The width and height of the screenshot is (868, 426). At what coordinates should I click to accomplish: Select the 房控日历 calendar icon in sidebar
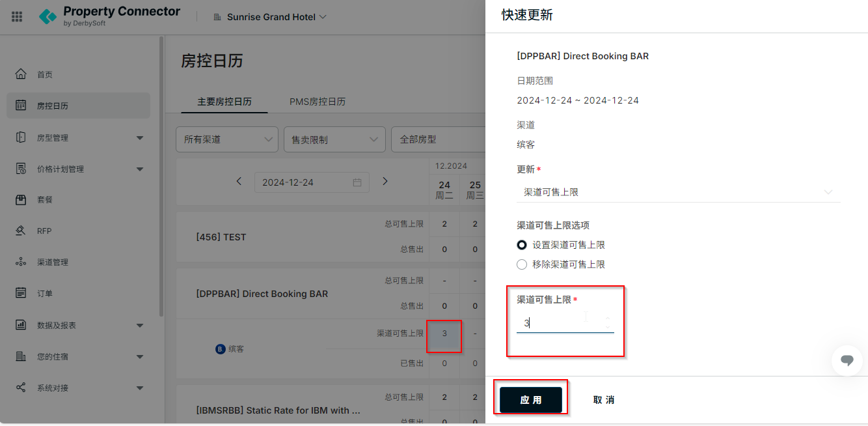21,106
